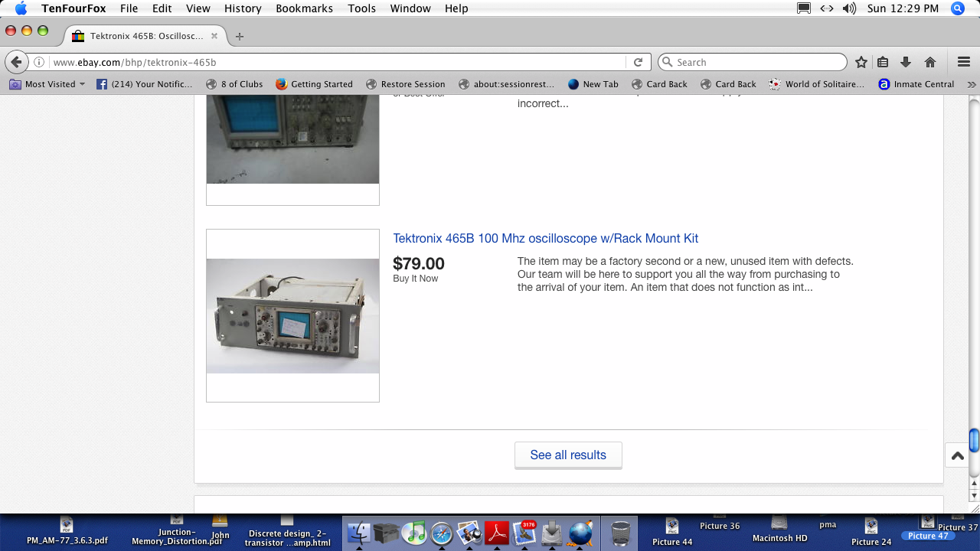Open the TenFourFox hamburger menu
980x551 pixels.
964,62
